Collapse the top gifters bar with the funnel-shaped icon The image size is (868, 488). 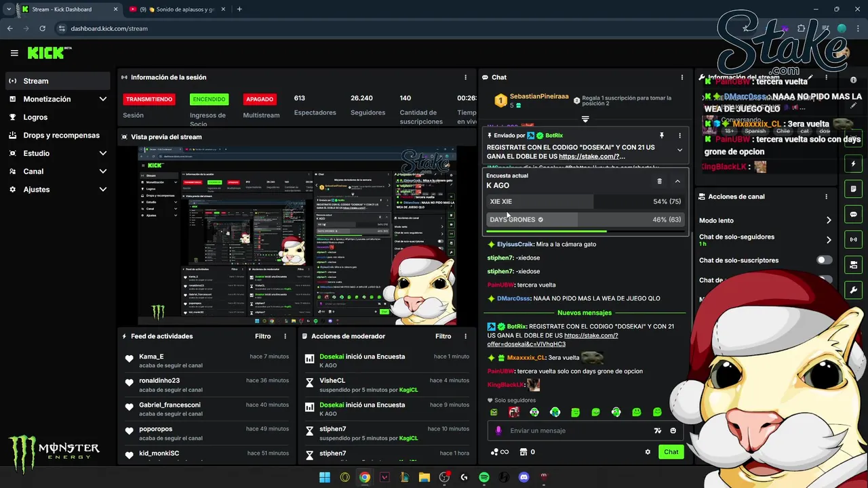[x=585, y=119]
